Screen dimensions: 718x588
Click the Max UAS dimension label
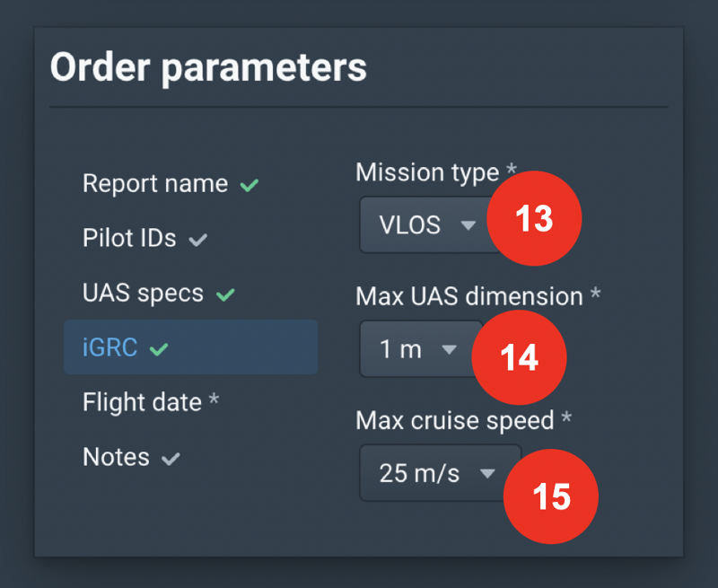[469, 296]
